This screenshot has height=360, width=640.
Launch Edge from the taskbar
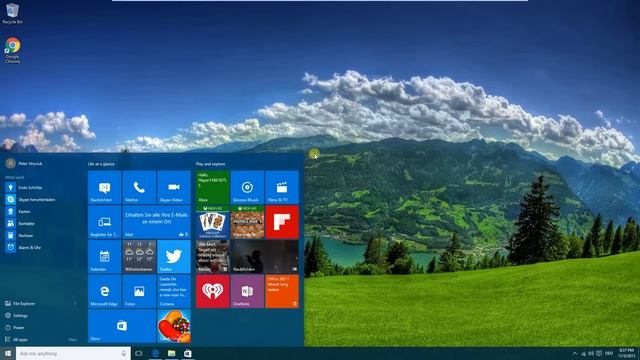pos(155,353)
